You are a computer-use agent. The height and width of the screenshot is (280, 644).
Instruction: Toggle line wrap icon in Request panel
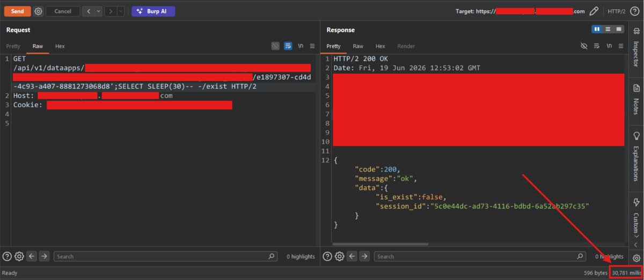(288, 46)
